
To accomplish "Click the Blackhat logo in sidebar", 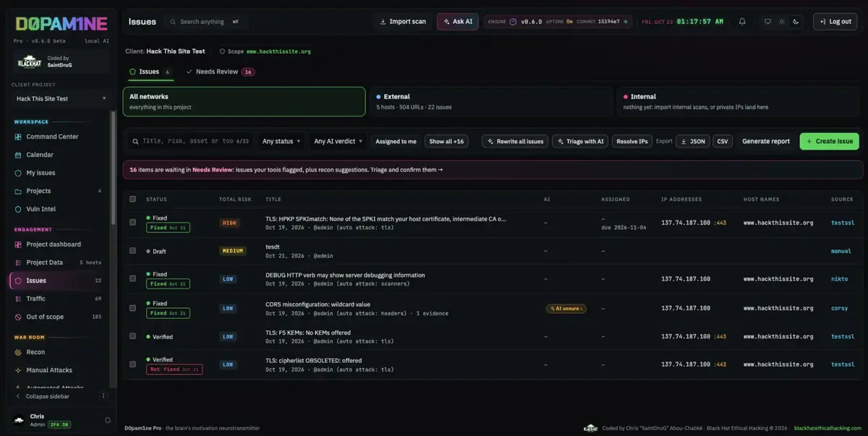I will 29,61.
